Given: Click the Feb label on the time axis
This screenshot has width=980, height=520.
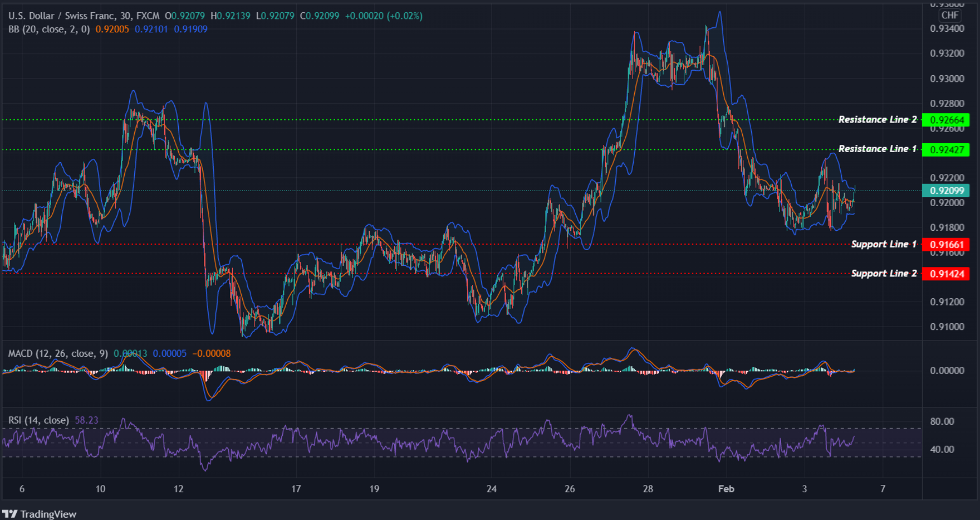Looking at the screenshot, I should point(726,489).
